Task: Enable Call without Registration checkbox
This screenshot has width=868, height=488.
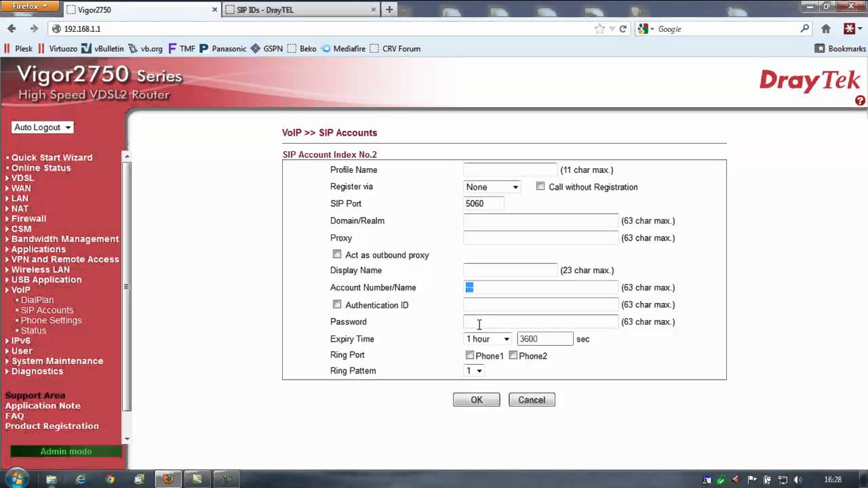Action: point(540,186)
